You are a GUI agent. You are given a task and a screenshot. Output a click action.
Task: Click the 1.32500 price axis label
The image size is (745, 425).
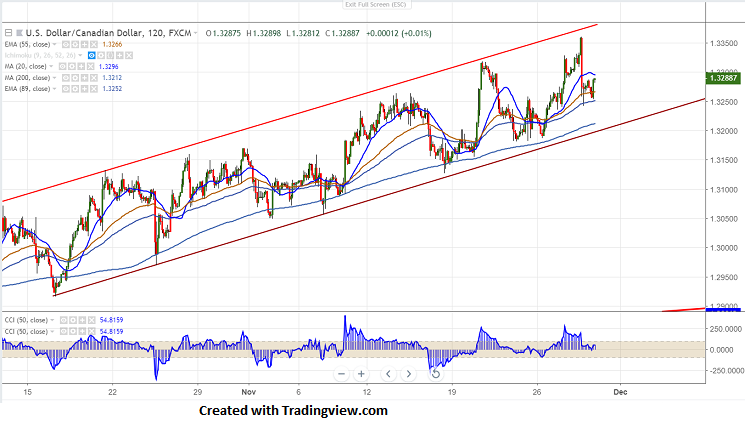tap(724, 102)
